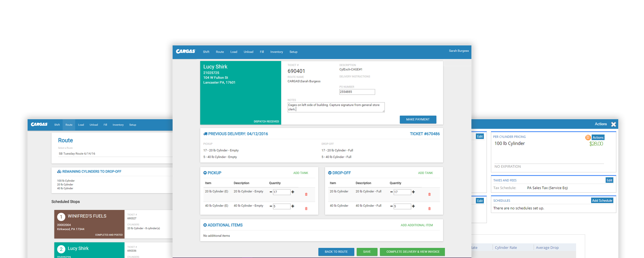Click the Cargas logo in the front window

pos(186,51)
